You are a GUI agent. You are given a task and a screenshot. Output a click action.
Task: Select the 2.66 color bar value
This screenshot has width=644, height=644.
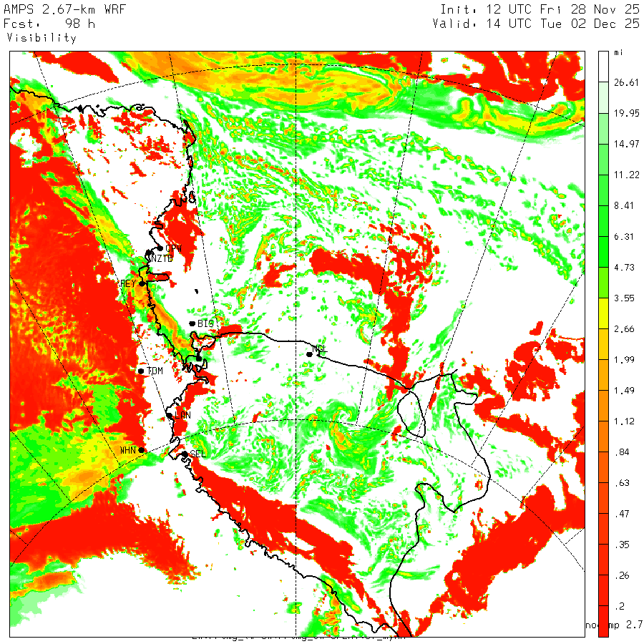[x=624, y=329]
